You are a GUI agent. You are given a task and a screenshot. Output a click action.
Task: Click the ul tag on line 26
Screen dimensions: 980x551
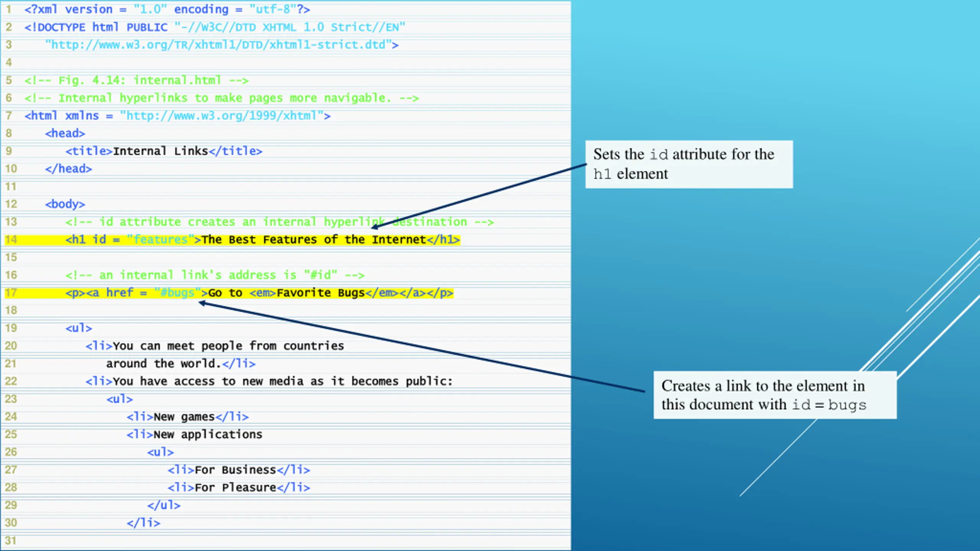pos(160,452)
